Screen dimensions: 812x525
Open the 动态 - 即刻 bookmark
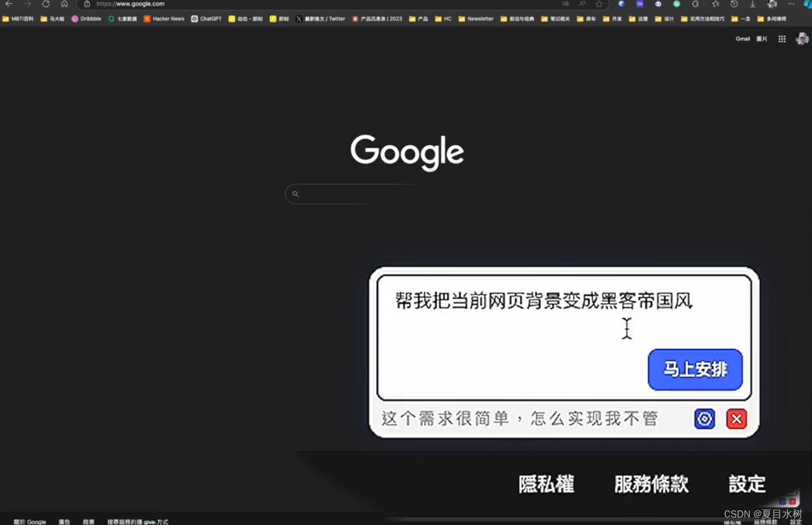(246, 19)
